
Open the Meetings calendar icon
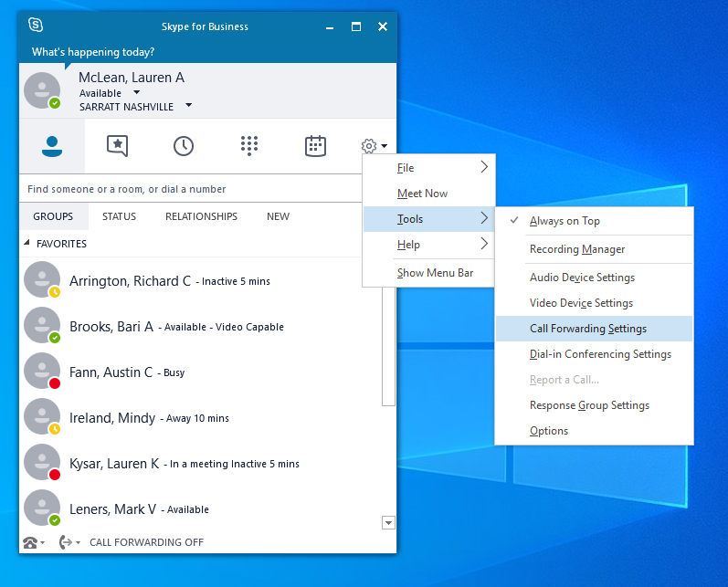click(x=315, y=146)
